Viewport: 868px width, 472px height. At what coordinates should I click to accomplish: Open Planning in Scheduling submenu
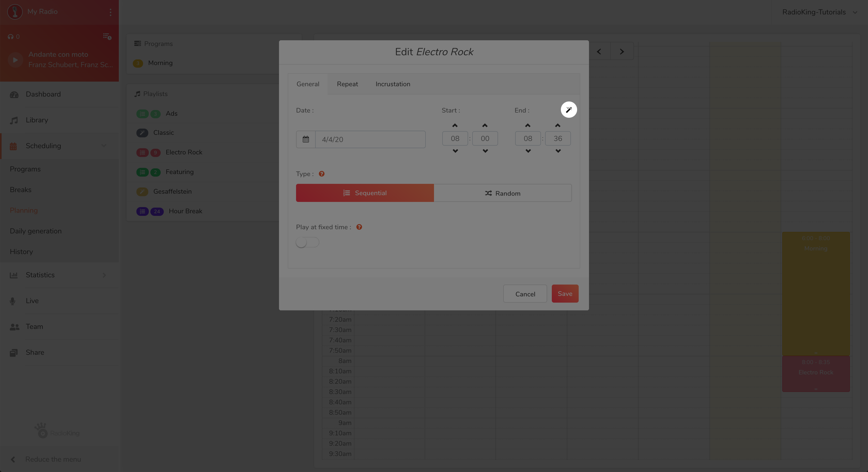[x=24, y=210]
